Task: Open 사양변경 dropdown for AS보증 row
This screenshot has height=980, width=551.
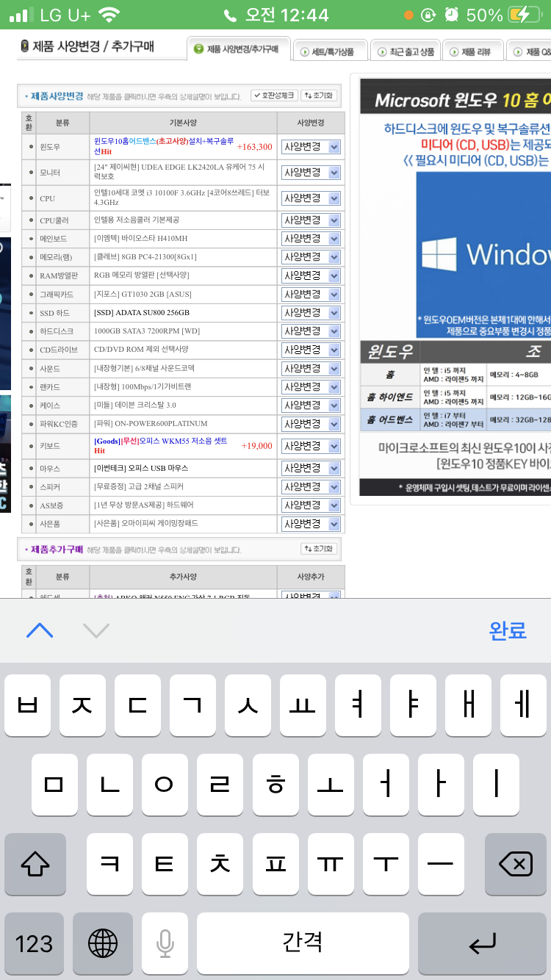Action: [311, 505]
